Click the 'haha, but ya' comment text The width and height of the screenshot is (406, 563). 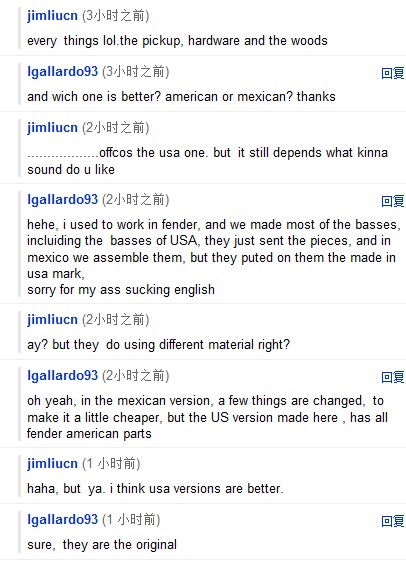tap(155, 489)
